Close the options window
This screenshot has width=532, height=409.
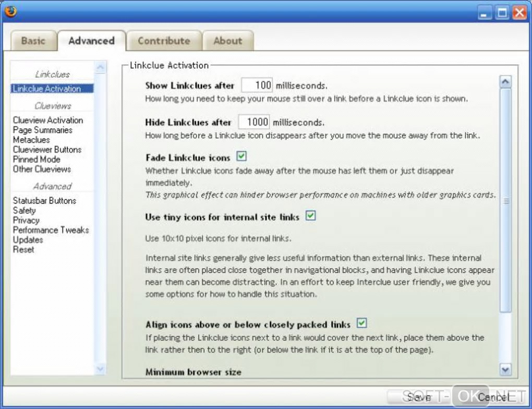[519, 13]
